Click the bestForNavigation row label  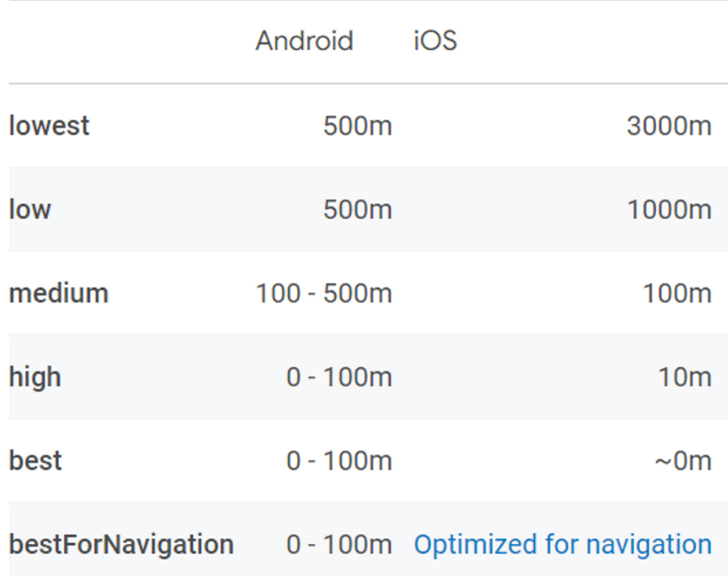121,545
